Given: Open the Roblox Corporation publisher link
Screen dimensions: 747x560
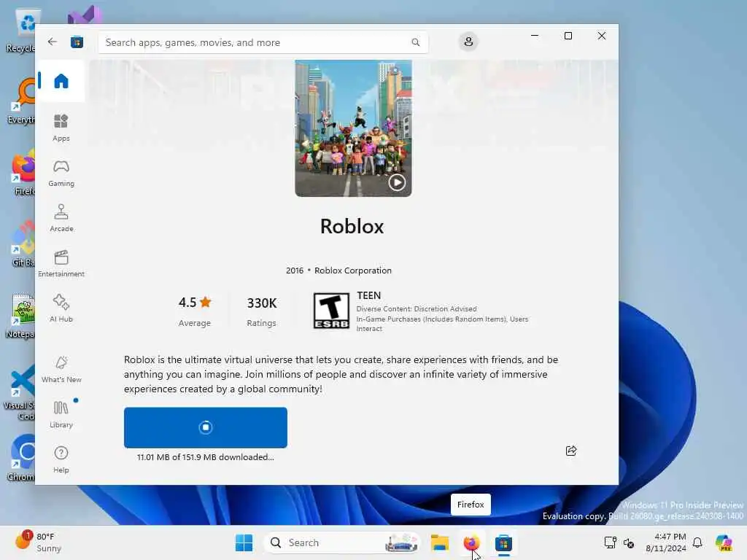Looking at the screenshot, I should 352,271.
